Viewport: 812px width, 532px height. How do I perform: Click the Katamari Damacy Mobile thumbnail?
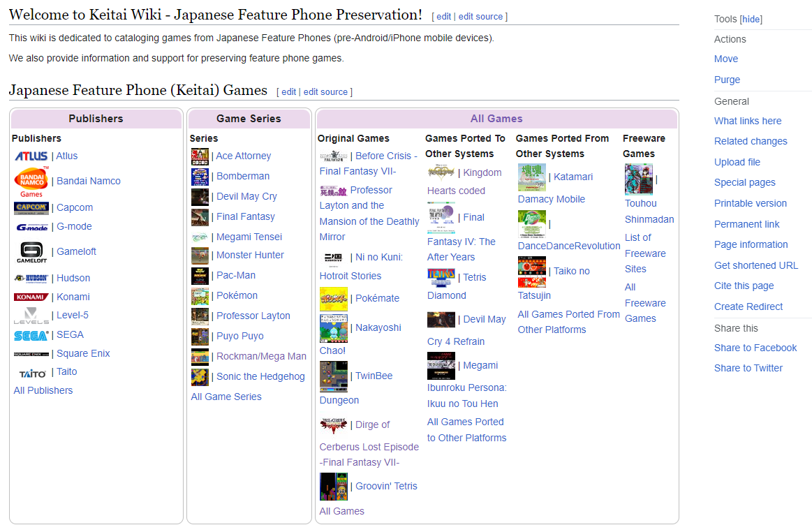click(532, 177)
